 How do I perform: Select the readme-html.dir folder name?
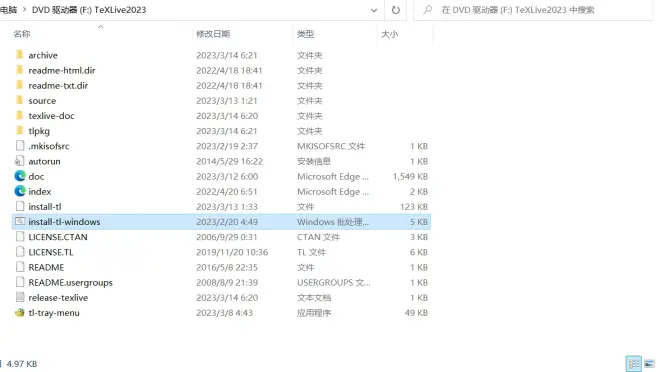point(62,70)
